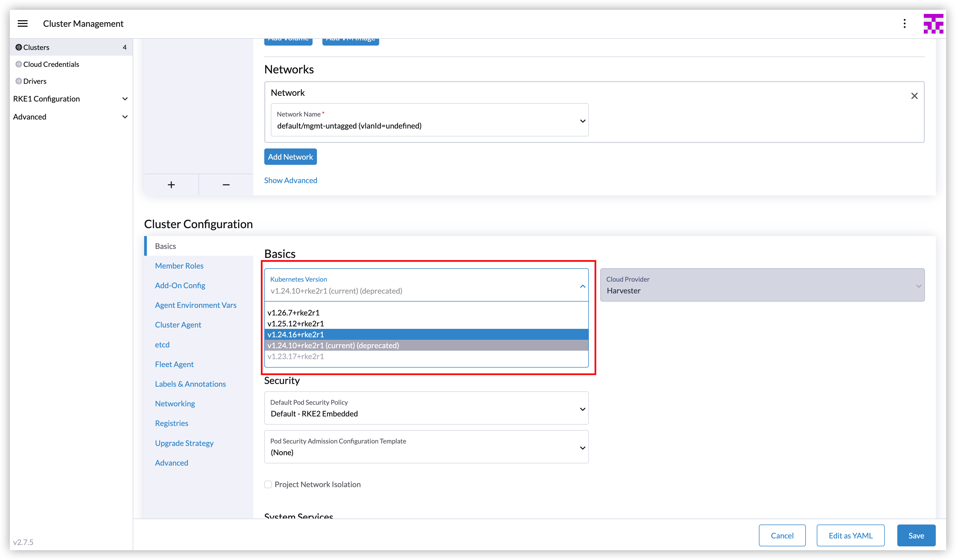Viewport: 956px width, 560px height.
Task: Open the Labels & Annotations tab
Action: click(x=199, y=384)
